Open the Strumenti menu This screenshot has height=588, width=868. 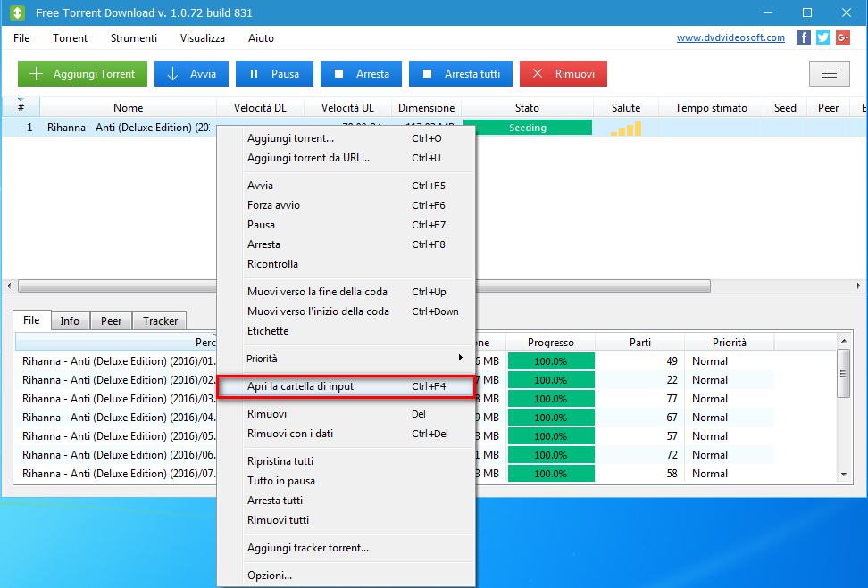134,38
